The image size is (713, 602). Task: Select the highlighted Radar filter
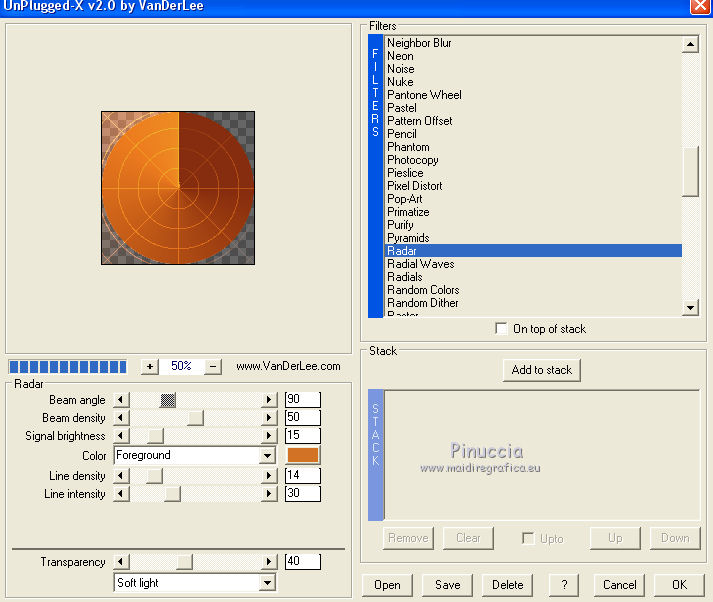[533, 251]
